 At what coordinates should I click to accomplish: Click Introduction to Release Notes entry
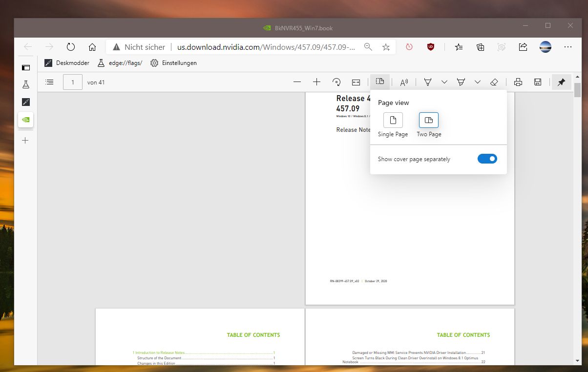pos(204,352)
